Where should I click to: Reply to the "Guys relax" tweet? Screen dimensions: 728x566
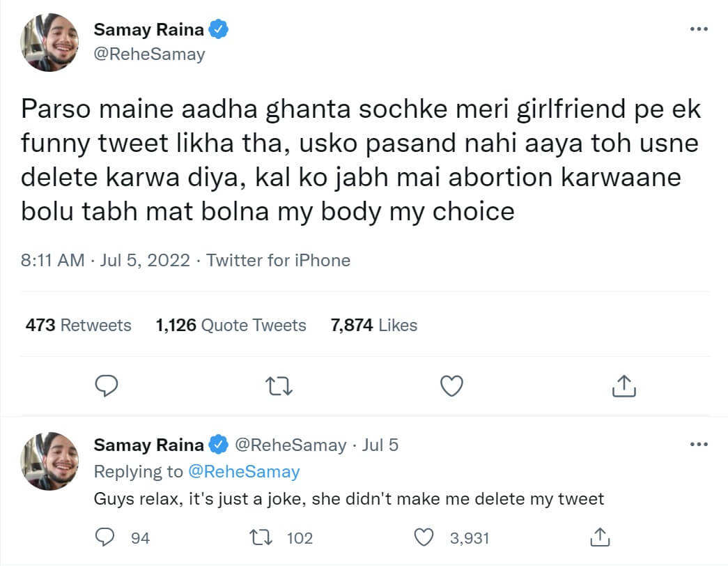(x=105, y=537)
